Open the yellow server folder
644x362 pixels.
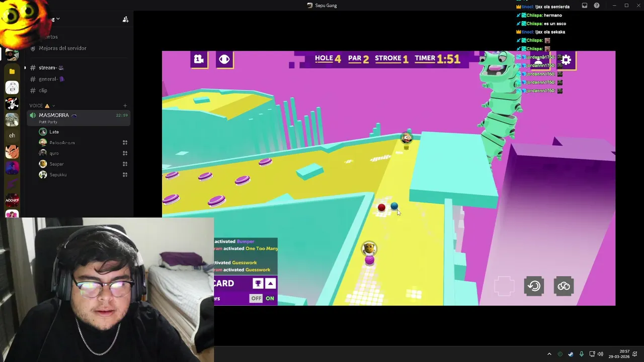tap(12, 71)
